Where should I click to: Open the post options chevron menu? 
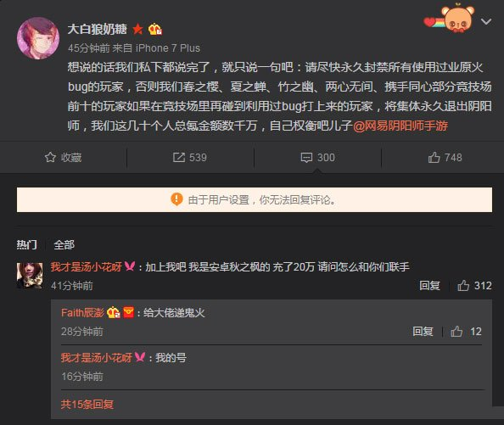[x=485, y=21]
